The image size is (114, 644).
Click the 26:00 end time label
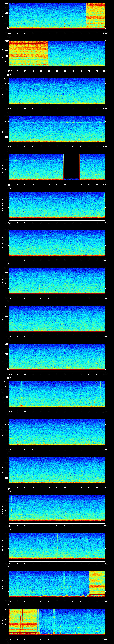(x=105, y=450)
